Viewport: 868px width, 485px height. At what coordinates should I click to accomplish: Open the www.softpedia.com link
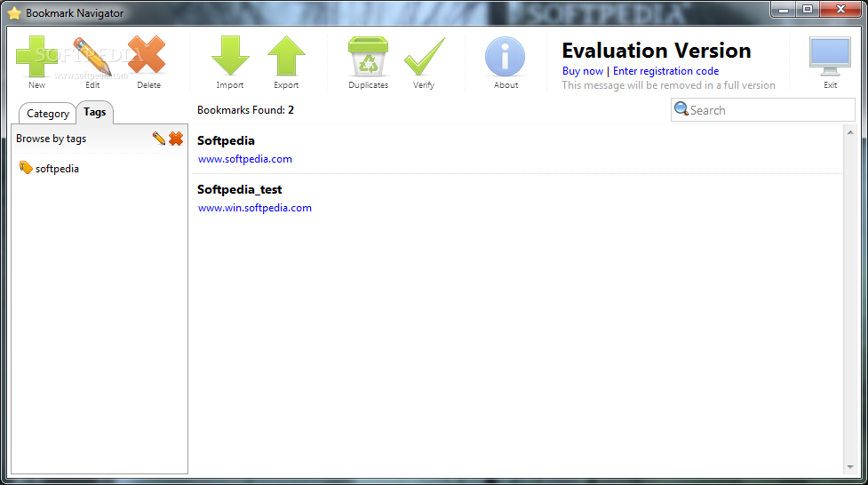[244, 159]
